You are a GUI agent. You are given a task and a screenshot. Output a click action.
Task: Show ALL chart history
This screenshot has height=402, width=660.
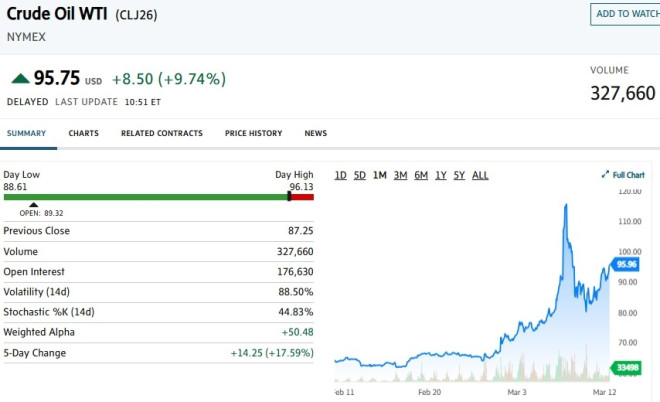pyautogui.click(x=480, y=175)
